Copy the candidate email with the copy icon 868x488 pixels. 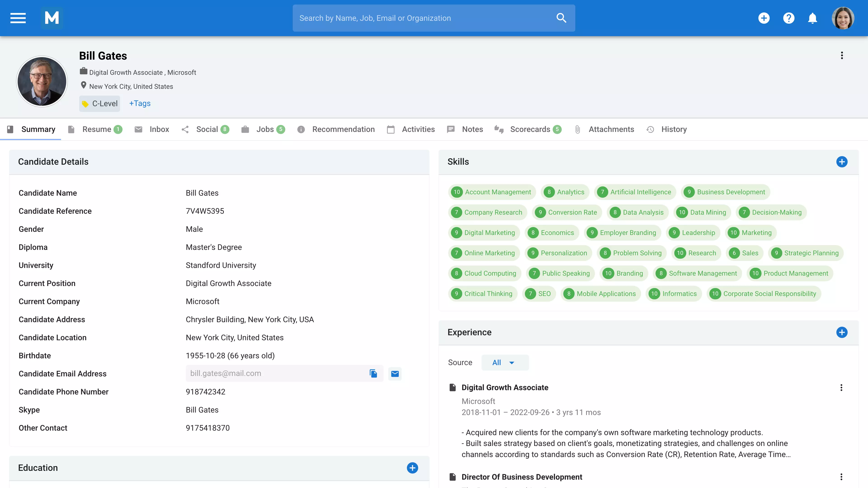click(x=373, y=373)
